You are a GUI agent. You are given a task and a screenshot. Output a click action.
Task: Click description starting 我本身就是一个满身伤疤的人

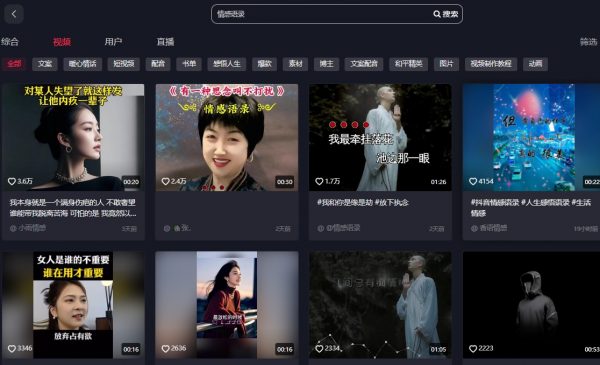[73, 208]
